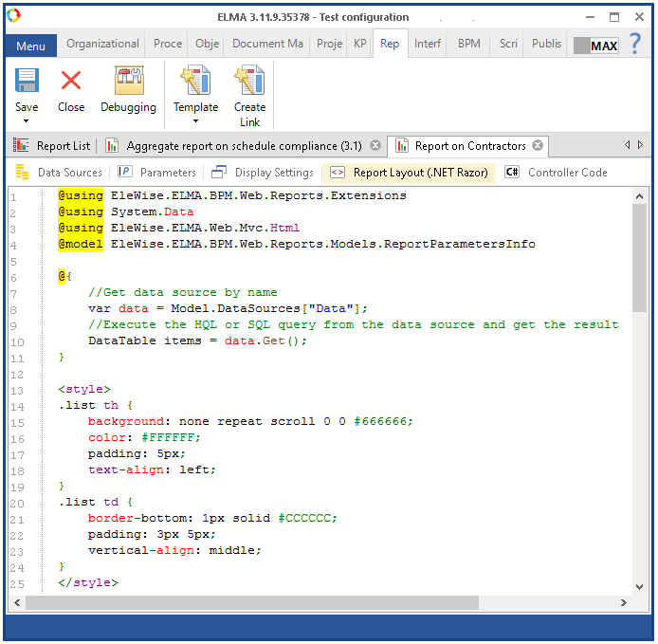Click the Create Link icon

[249, 82]
